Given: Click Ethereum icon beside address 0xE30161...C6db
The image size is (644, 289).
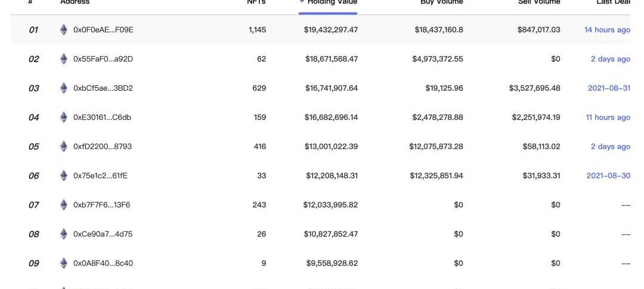Looking at the screenshot, I should click(x=64, y=118).
